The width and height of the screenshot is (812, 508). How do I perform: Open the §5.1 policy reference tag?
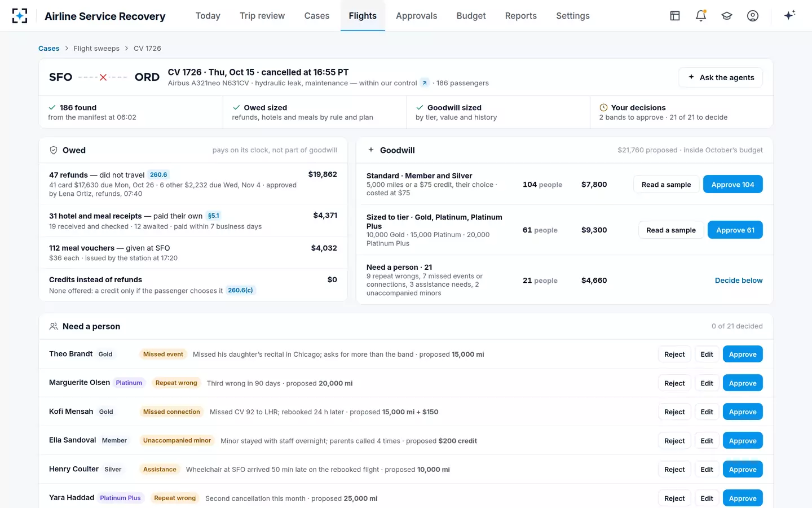214,216
